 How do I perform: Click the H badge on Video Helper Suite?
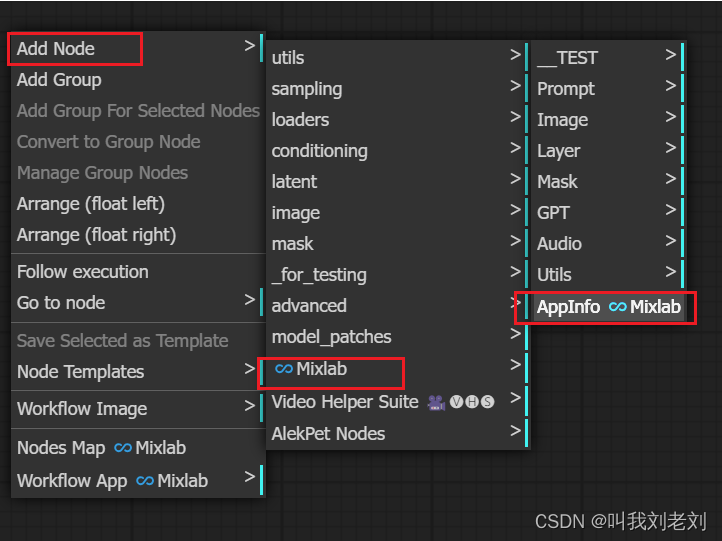click(472, 402)
